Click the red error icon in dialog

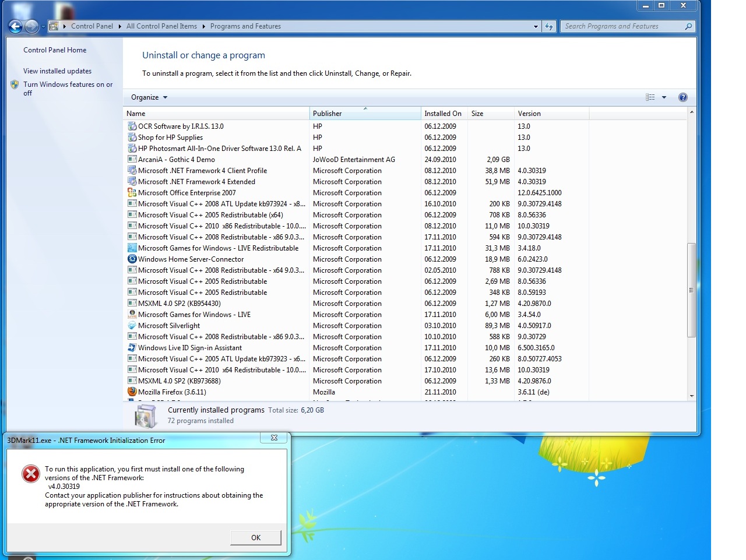coord(30,474)
